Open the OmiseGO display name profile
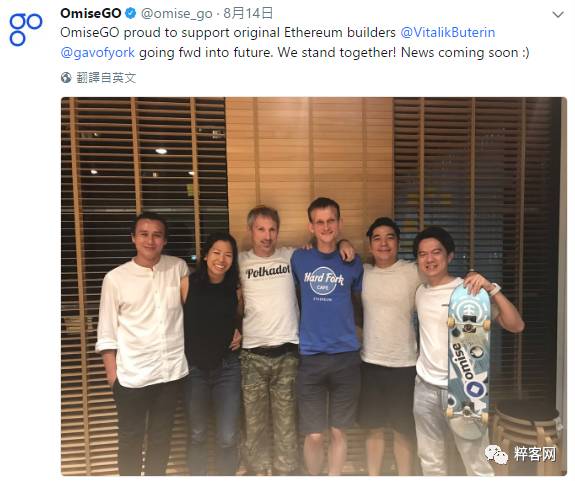 [91, 14]
